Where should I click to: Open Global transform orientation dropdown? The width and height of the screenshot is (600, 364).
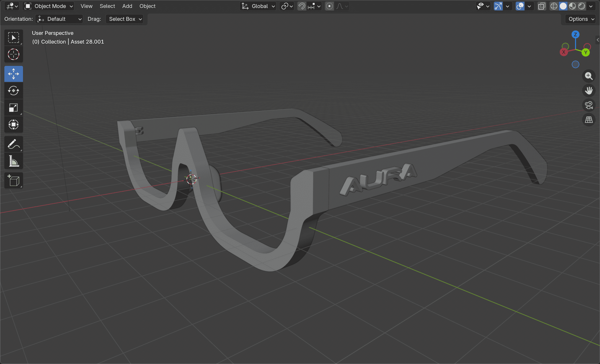(259, 6)
